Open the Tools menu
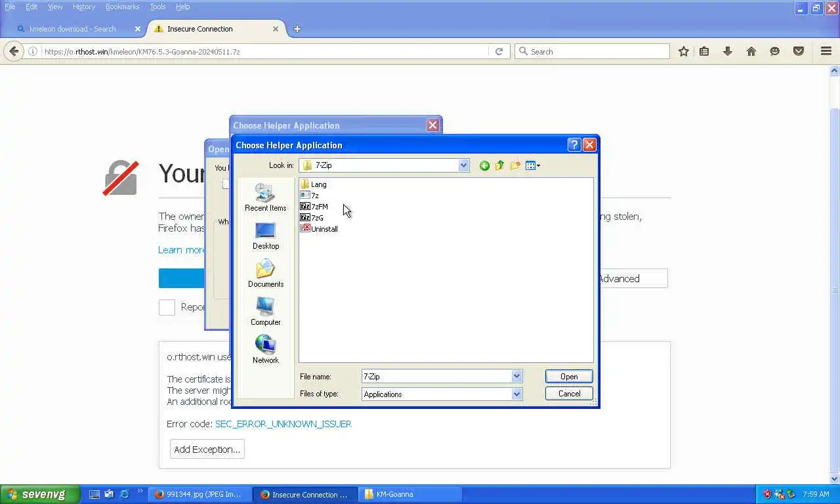The image size is (840, 504). (x=157, y=7)
